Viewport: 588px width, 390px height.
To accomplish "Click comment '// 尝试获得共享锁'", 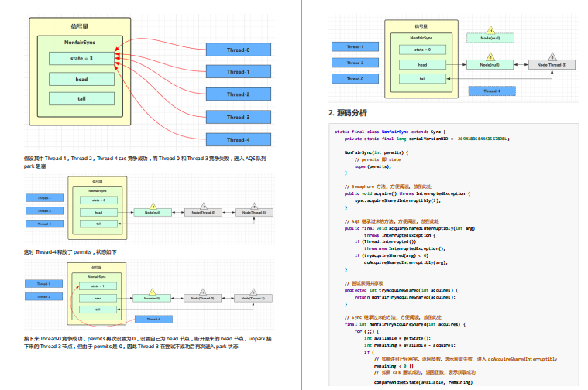I will pos(364,284).
